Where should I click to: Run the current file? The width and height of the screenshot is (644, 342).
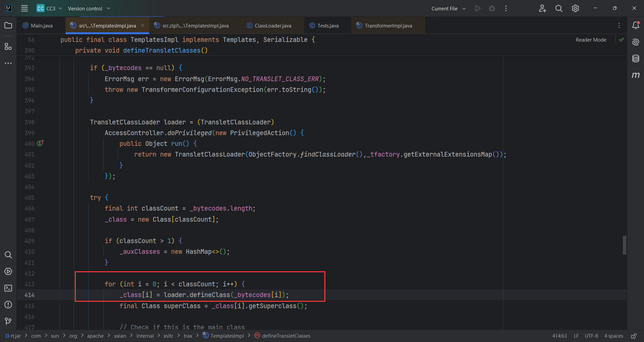tap(478, 8)
